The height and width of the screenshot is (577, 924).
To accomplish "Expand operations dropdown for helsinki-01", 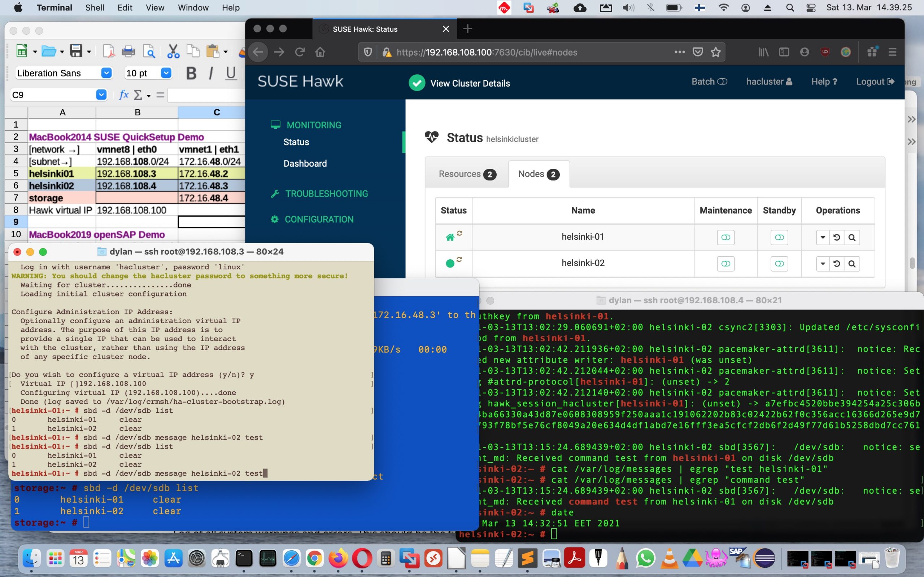I will tap(823, 237).
